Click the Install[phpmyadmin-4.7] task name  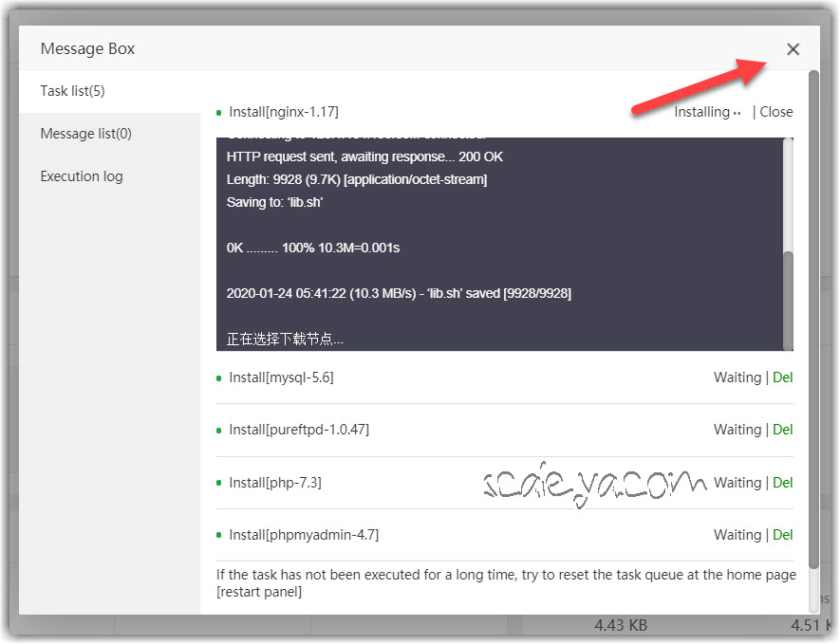tap(304, 535)
